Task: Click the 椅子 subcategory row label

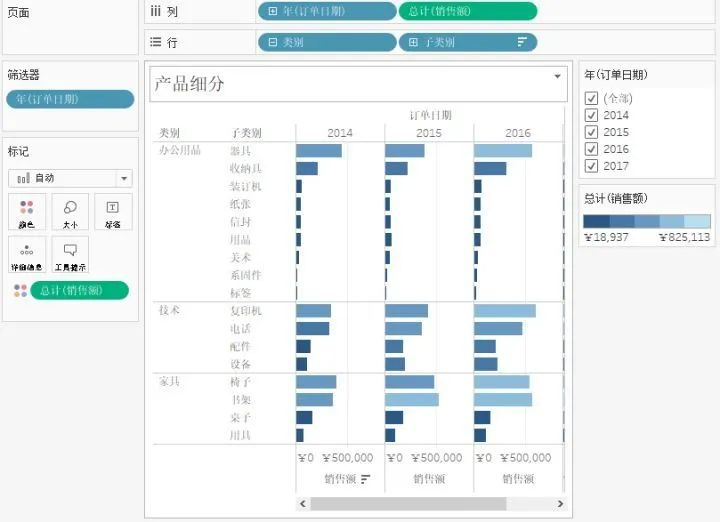Action: point(240,382)
